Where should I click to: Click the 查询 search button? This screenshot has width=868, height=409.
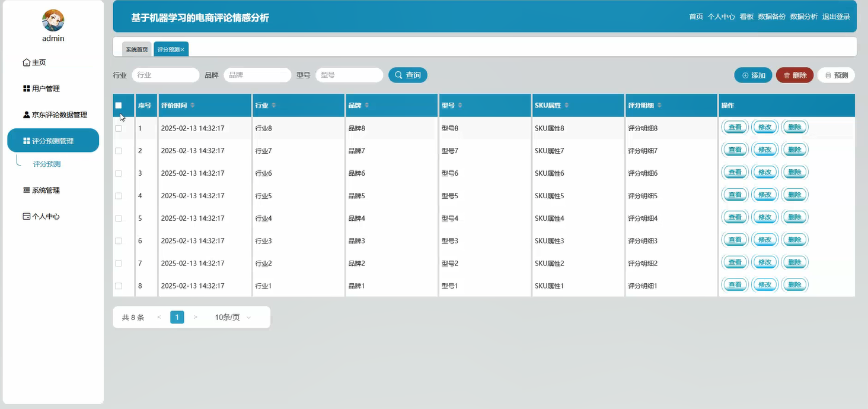click(x=408, y=75)
